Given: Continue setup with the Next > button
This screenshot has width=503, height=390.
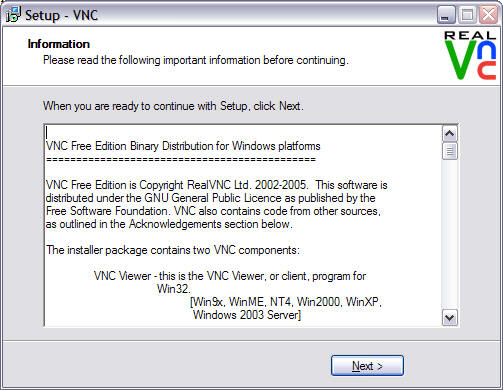Looking at the screenshot, I should point(367,366).
